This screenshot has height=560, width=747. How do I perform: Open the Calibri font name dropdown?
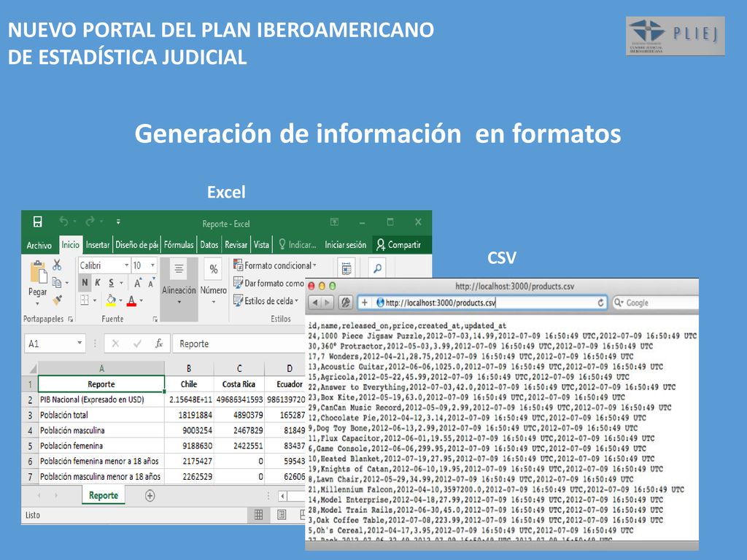pos(127,265)
